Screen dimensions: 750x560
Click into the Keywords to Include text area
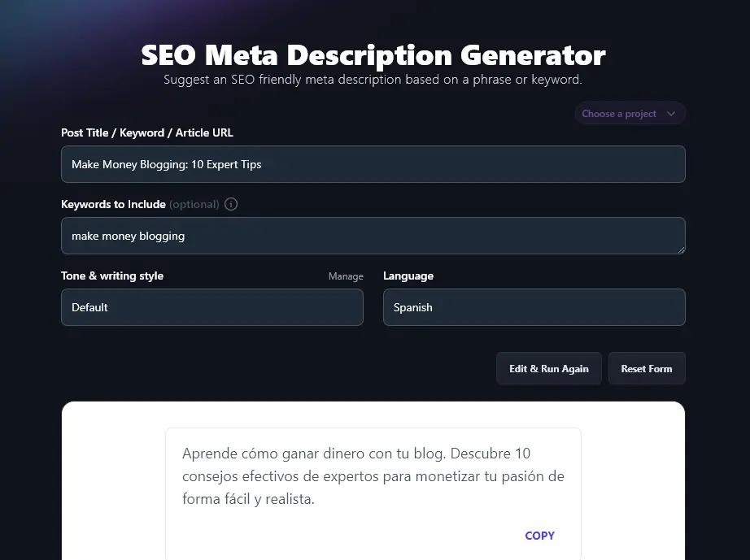373,236
